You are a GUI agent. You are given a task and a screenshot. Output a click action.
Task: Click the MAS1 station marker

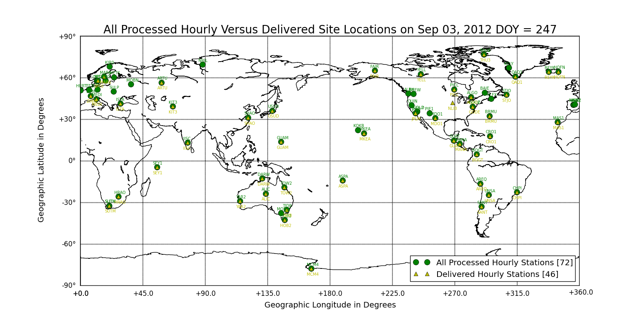coord(557,122)
